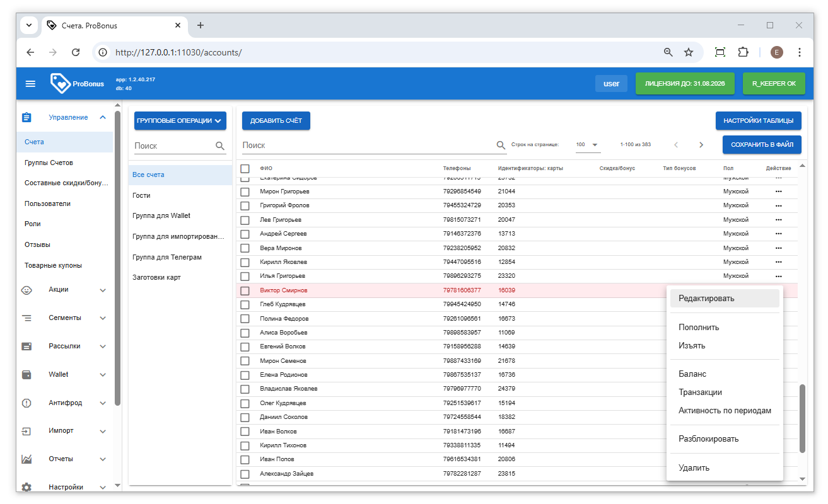Open rows-per-page dropdown showing 100
The height and width of the screenshot is (504, 828).
click(588, 145)
